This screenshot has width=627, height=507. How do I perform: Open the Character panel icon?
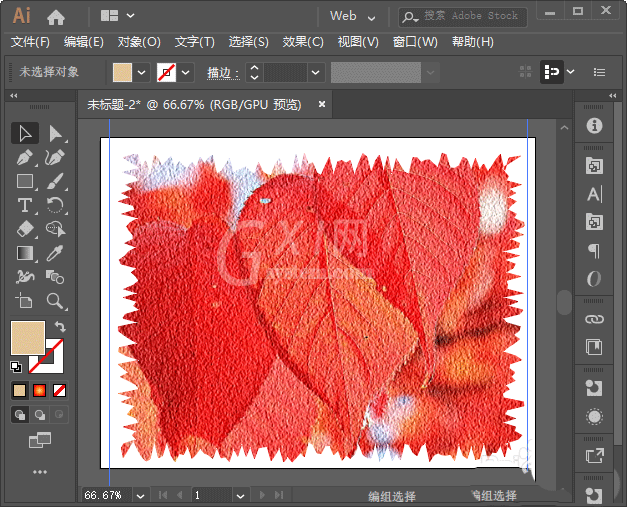tap(594, 194)
